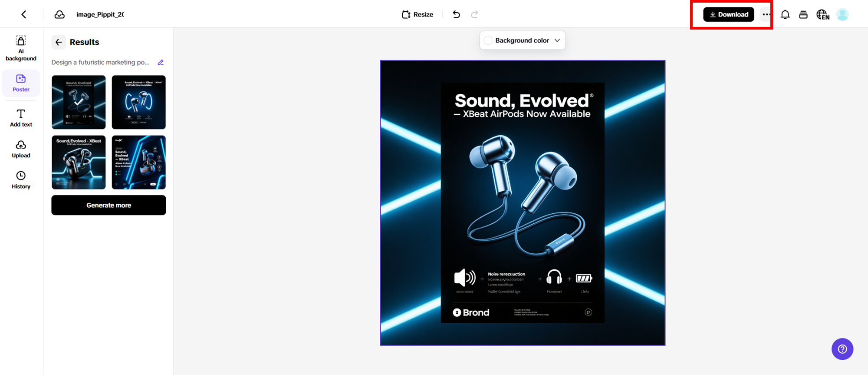Open the credits stack icon
Viewport: 868px width, 375px height.
803,14
